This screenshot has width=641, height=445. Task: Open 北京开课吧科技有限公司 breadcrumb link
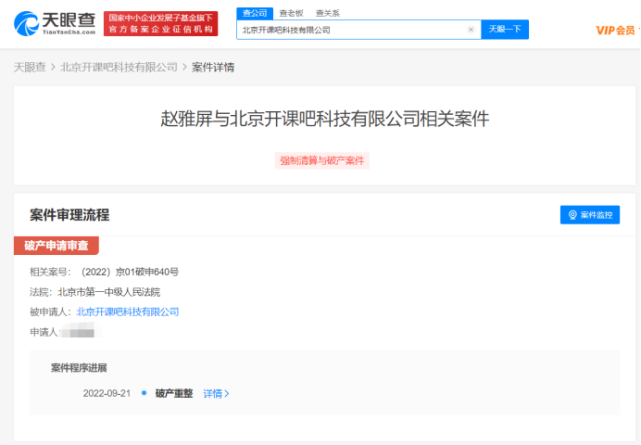[119, 67]
